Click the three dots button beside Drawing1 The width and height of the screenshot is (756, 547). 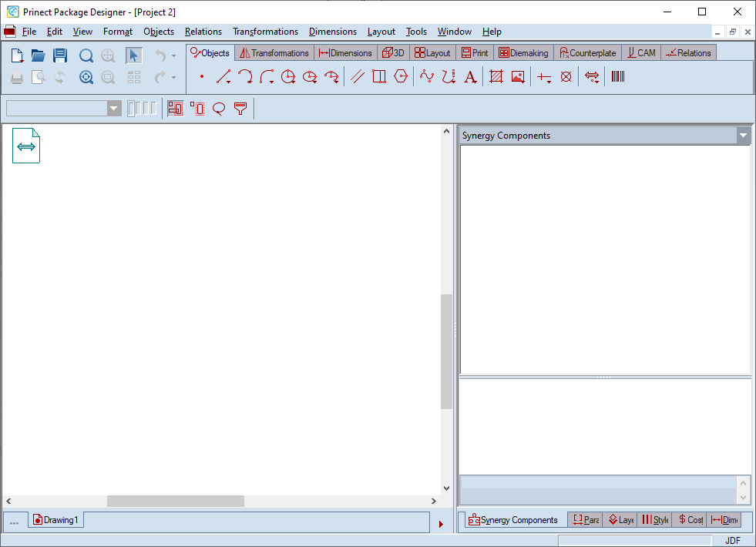[14, 522]
